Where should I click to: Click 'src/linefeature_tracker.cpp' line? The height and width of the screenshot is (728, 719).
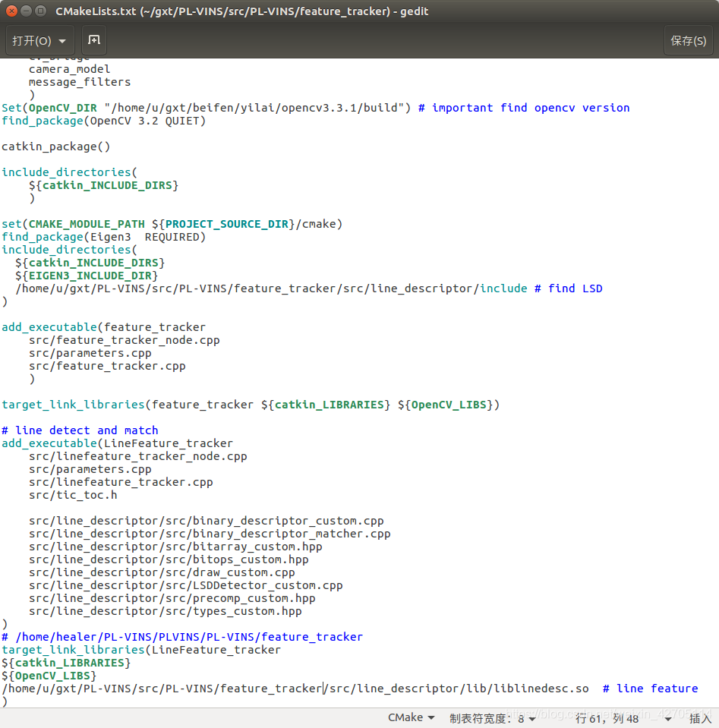(121, 482)
